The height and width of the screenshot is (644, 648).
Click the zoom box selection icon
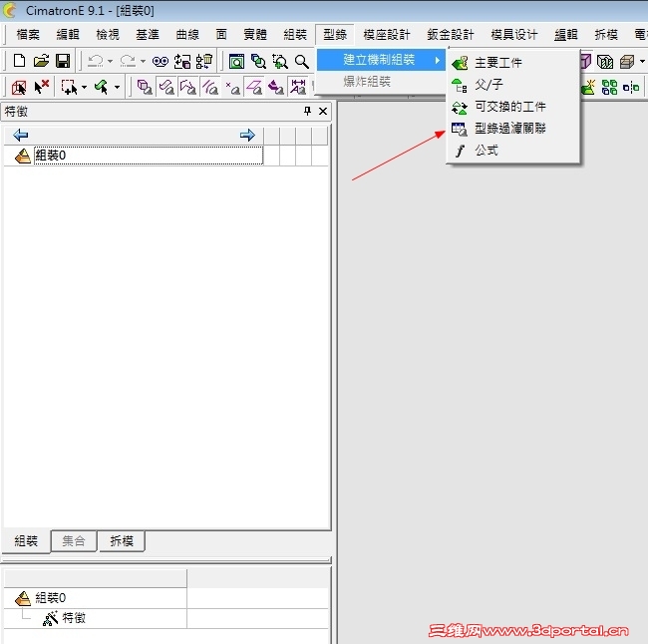280,62
